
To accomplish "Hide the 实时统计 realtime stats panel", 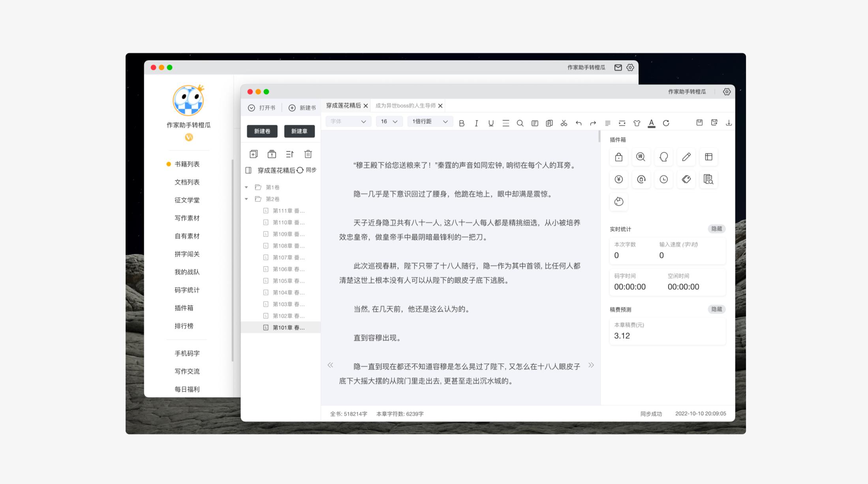I will pos(716,229).
